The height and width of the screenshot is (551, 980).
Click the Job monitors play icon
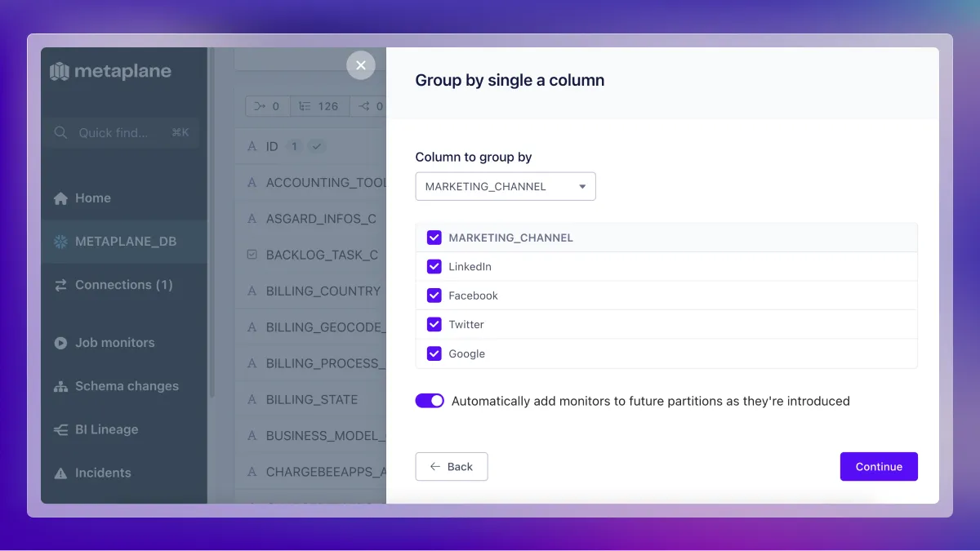pyautogui.click(x=60, y=343)
